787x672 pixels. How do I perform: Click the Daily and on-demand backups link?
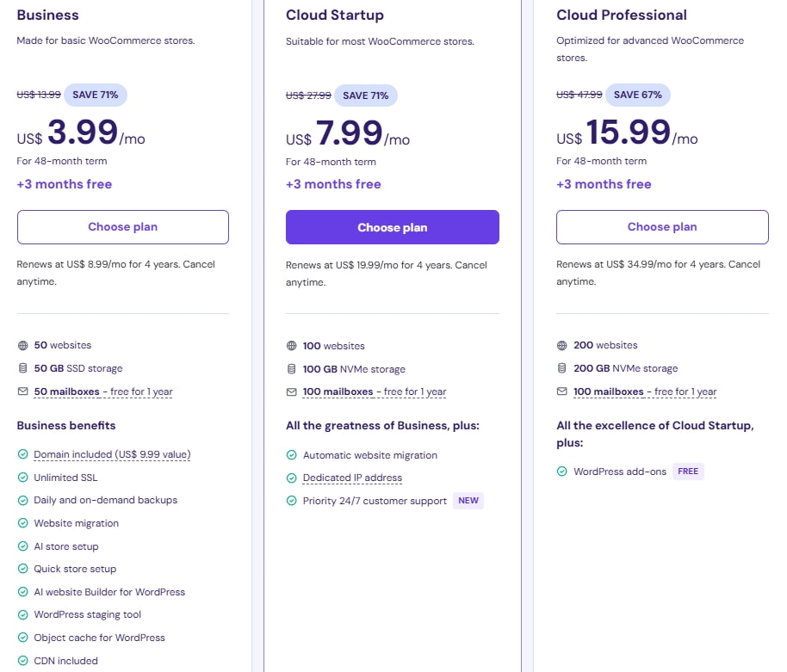coord(105,500)
